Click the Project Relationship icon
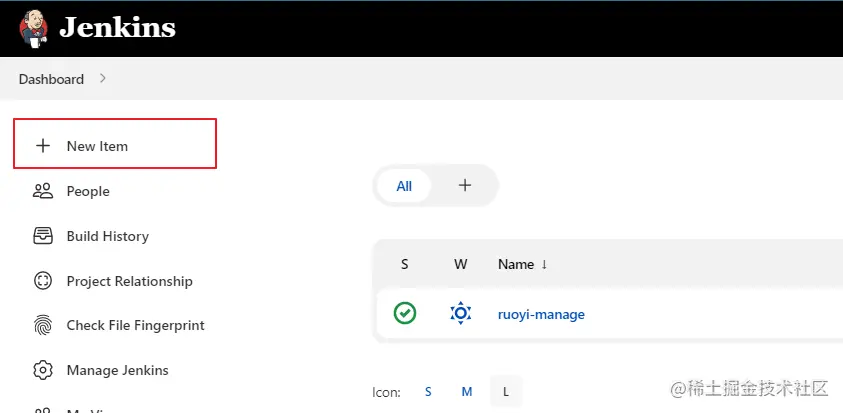 coord(42,281)
